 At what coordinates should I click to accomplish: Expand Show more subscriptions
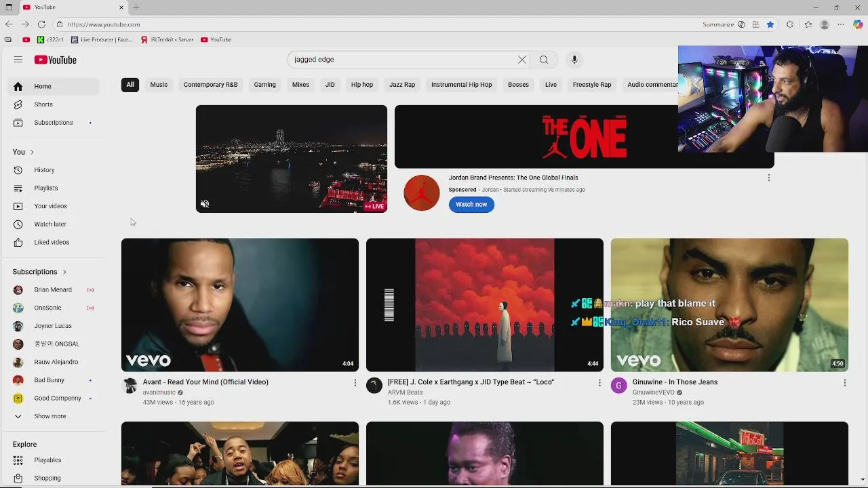click(x=54, y=416)
